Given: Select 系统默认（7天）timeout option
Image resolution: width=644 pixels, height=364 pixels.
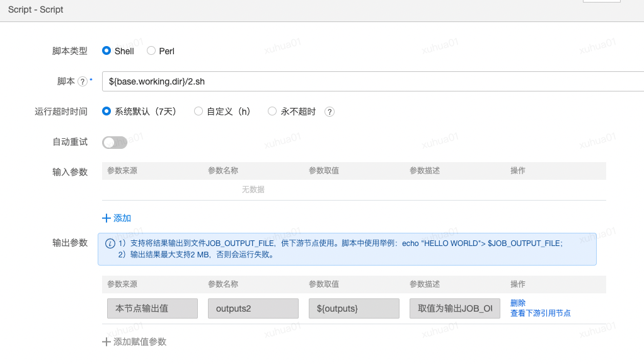Looking at the screenshot, I should [106, 111].
